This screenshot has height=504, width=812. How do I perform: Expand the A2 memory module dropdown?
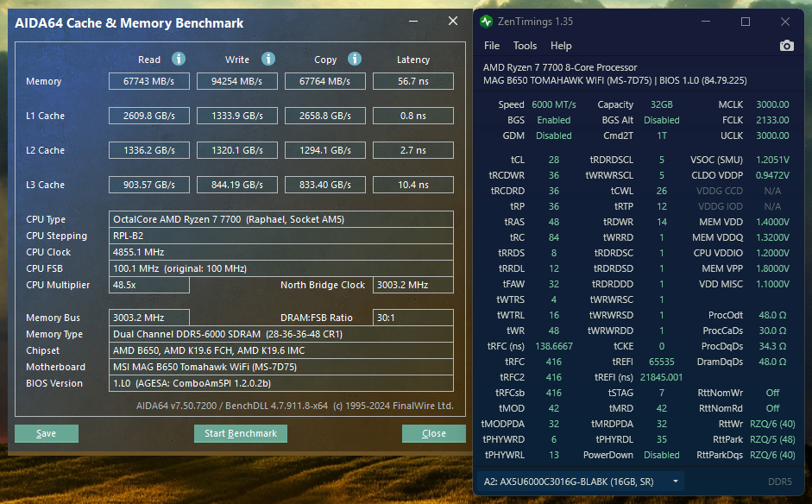click(x=676, y=482)
